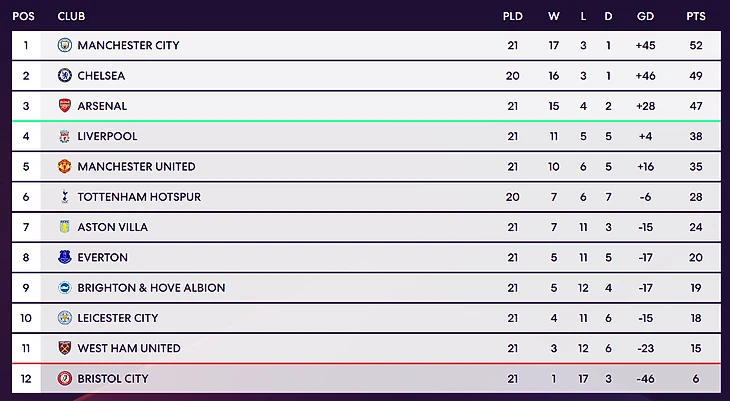Click the Leicester City crest icon
Screen dimensions: 730x401
click(x=65, y=318)
